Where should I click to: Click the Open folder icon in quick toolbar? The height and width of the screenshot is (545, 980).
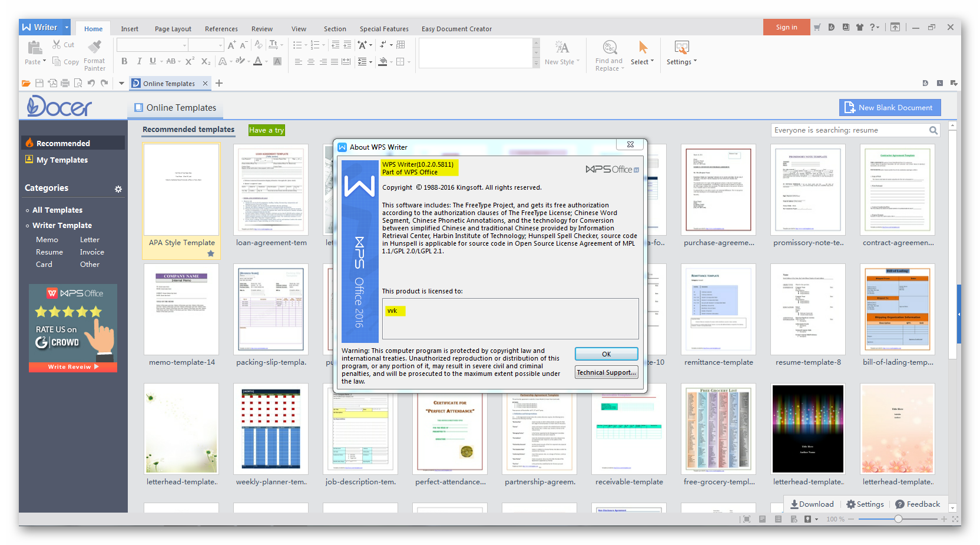pyautogui.click(x=26, y=83)
